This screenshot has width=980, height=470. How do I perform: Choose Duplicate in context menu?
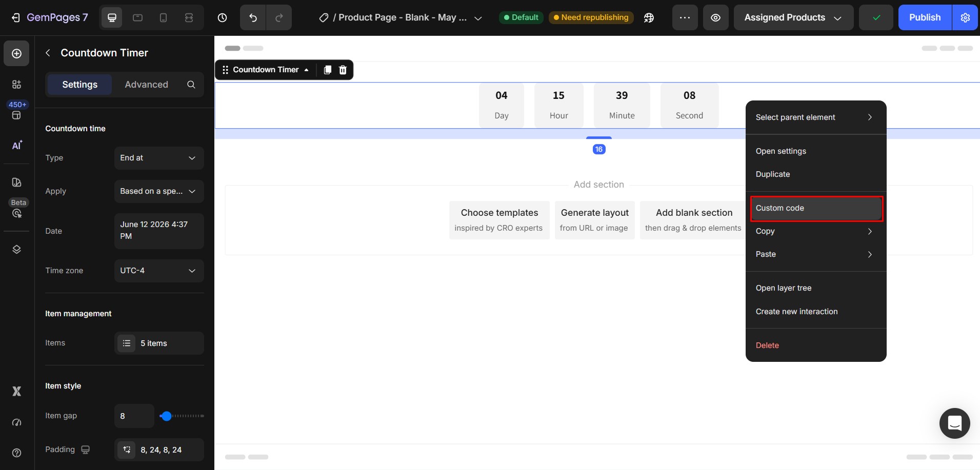[x=815, y=174]
